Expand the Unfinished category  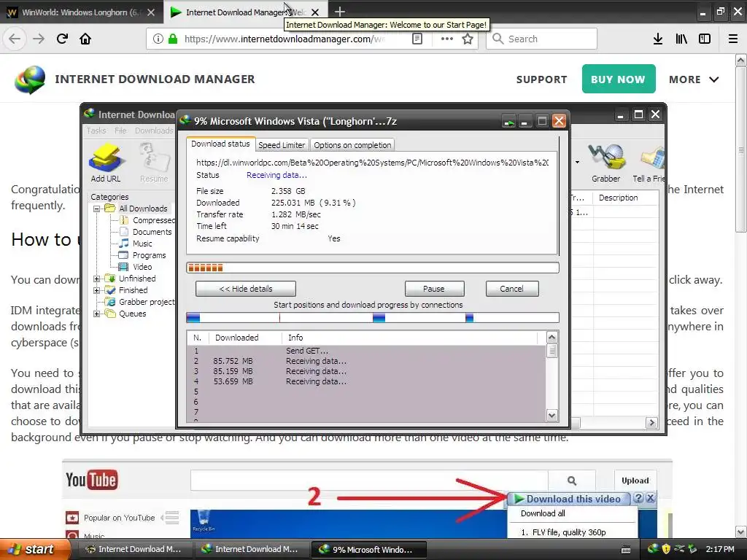(x=97, y=279)
